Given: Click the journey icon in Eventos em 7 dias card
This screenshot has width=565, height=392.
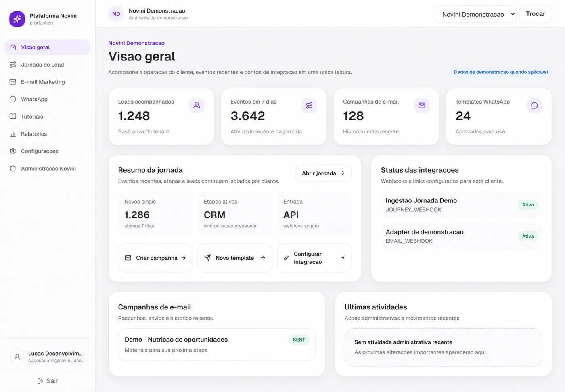Looking at the screenshot, I should 309,106.
